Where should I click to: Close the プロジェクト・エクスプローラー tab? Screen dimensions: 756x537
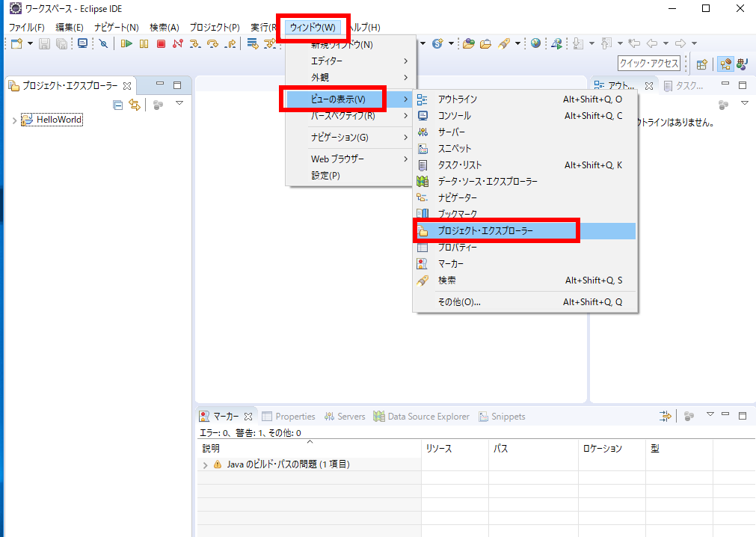pos(127,86)
